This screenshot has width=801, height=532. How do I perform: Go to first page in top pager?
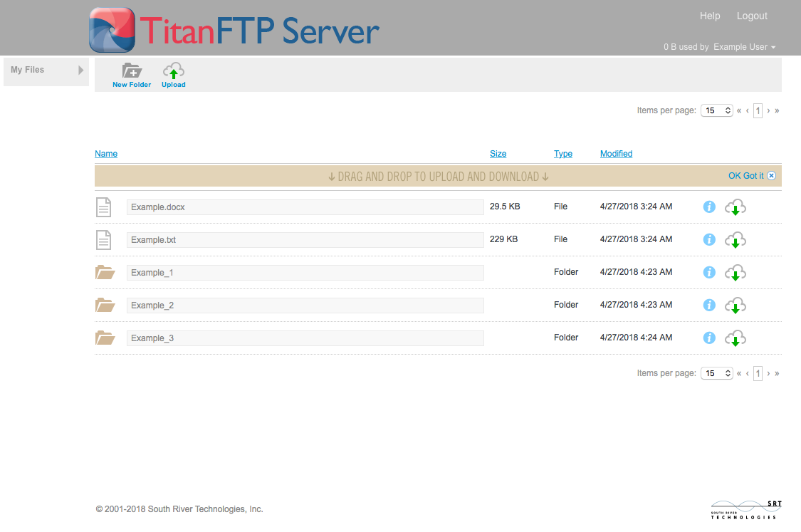pyautogui.click(x=738, y=110)
